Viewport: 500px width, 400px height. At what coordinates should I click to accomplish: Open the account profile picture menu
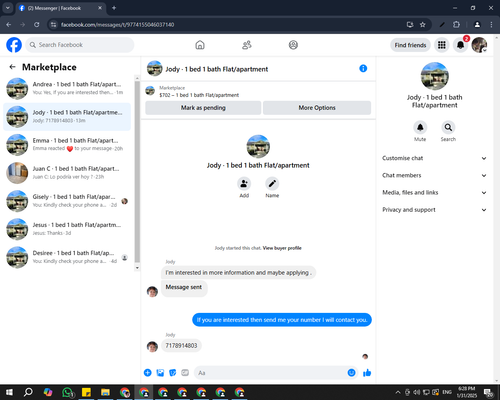tap(479, 45)
